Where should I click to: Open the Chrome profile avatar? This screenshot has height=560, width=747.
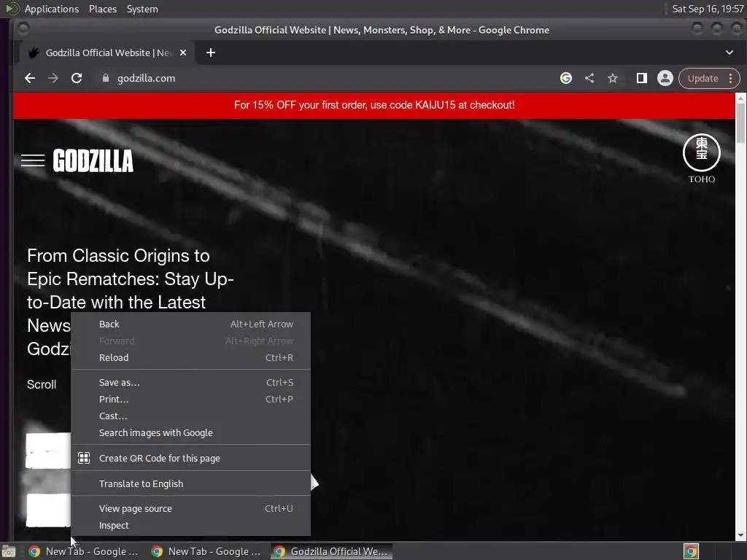[665, 78]
